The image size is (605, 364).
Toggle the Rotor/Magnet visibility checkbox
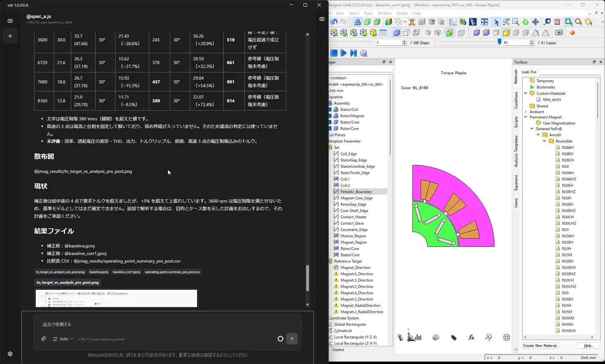330,116
